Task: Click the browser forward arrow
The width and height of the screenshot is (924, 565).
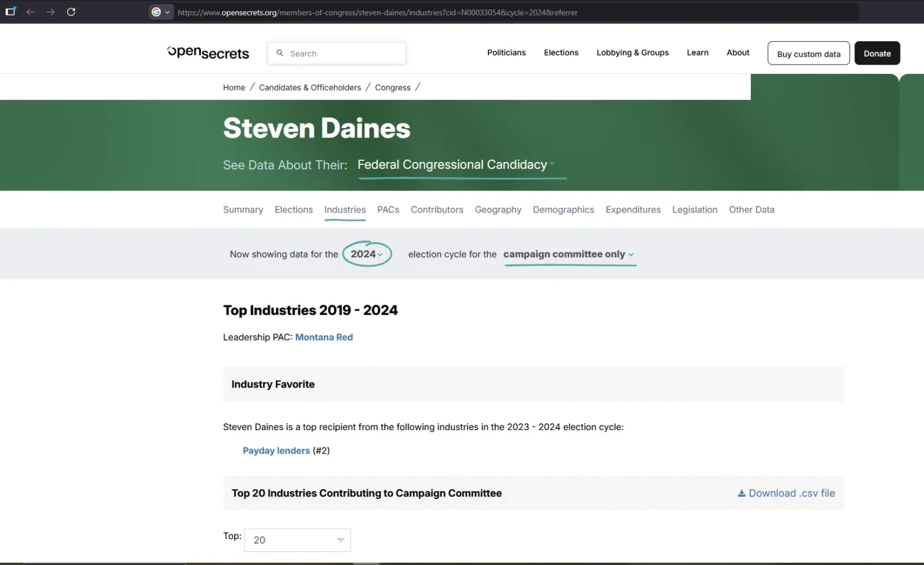Action: 51,12
